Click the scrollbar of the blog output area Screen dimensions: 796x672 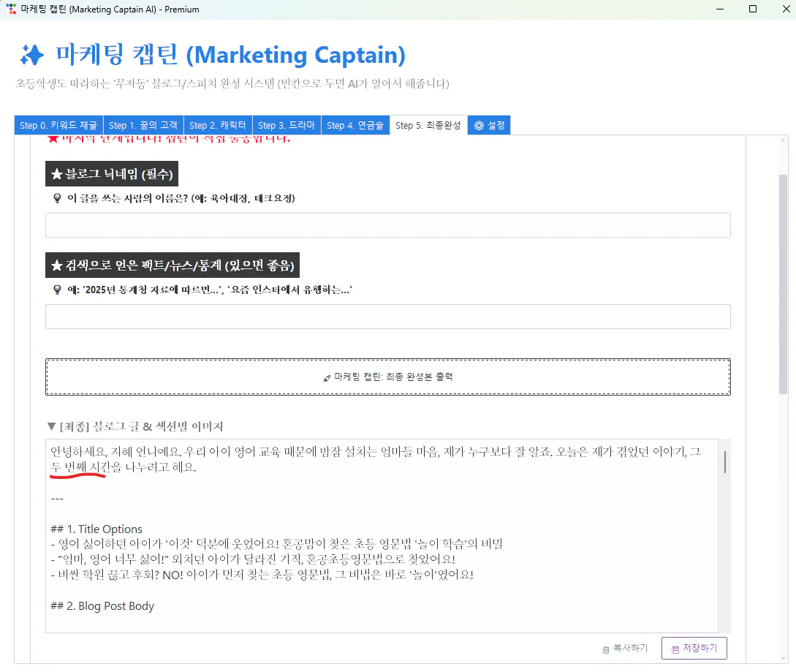point(724,461)
